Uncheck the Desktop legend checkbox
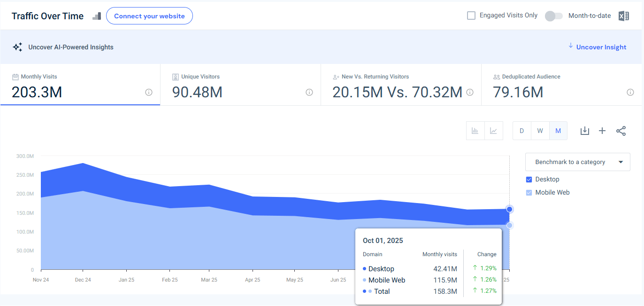The width and height of the screenshot is (644, 306). (529, 179)
